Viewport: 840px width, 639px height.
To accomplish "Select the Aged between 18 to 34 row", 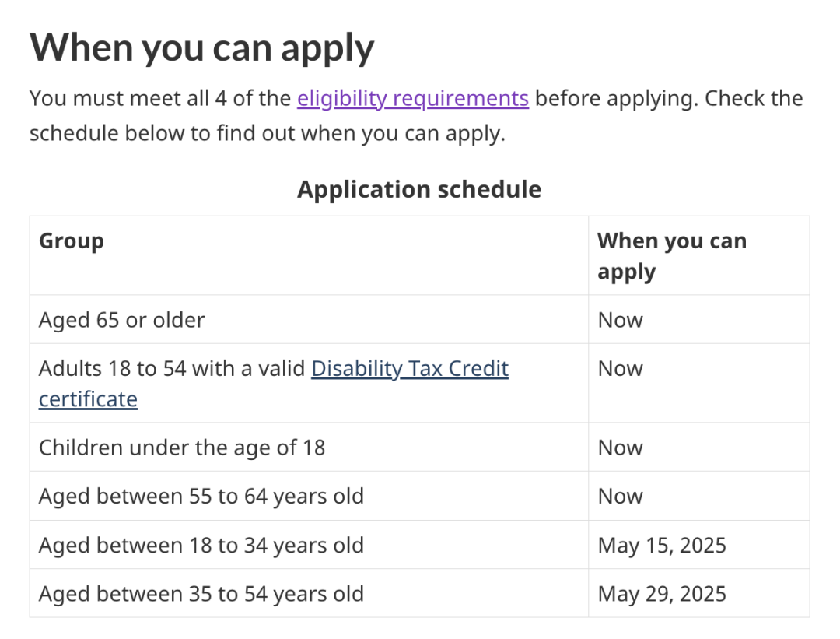I will coord(419,545).
